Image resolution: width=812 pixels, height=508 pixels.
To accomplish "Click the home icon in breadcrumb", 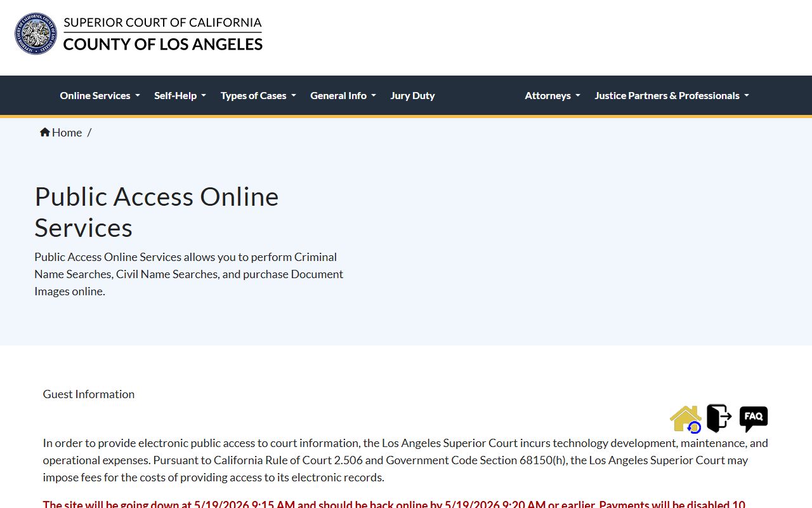I will [x=45, y=132].
